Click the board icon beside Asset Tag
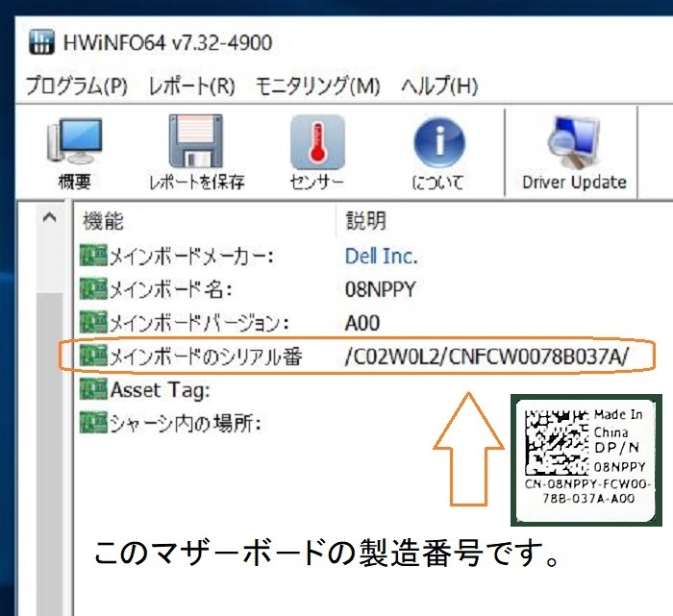Viewport: 673px width, 616px height. (93, 389)
